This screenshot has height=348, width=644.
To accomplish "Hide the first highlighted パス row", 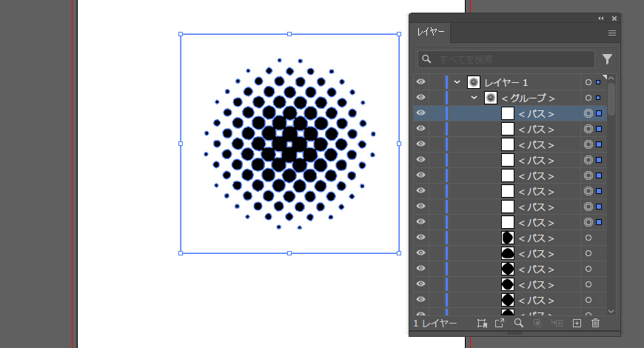I will coord(421,113).
